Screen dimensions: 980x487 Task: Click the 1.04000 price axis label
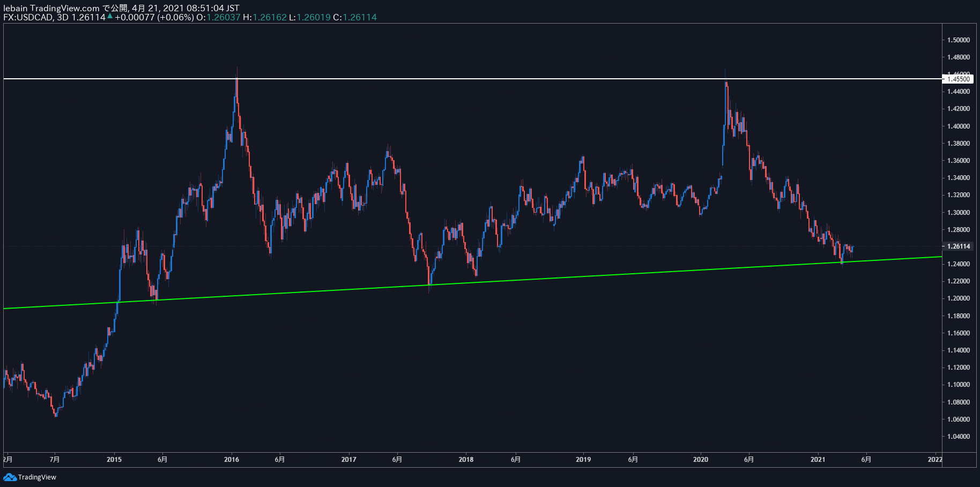(959, 437)
